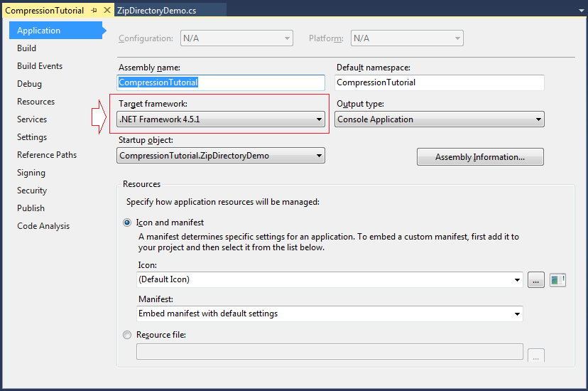Open the Debug settings page
588x391 pixels.
point(29,84)
